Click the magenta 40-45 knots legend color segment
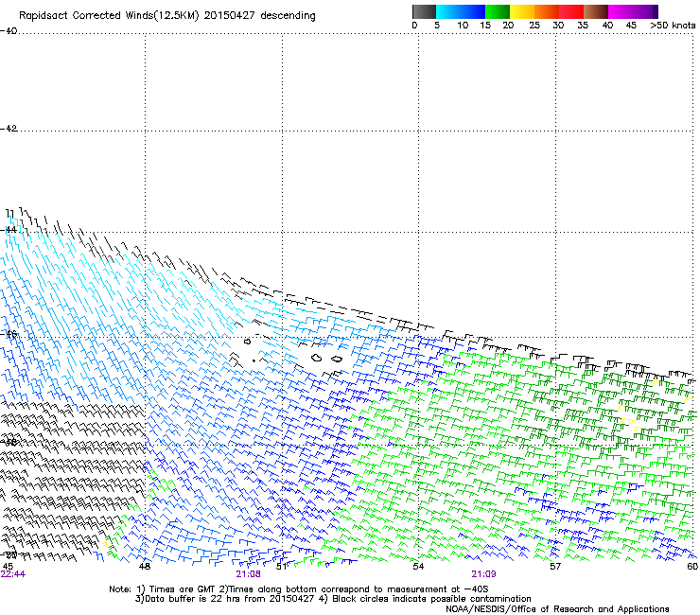 click(x=621, y=11)
